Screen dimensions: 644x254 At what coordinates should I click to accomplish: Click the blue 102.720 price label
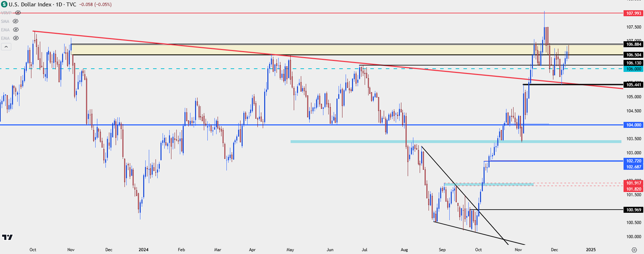tap(634, 161)
